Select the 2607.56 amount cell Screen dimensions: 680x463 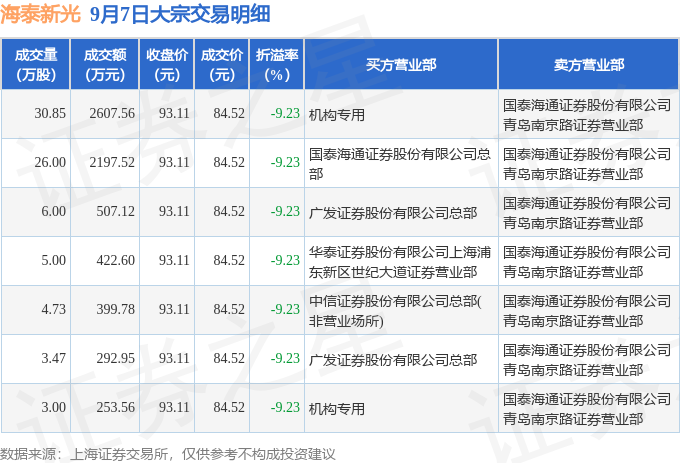click(105, 114)
